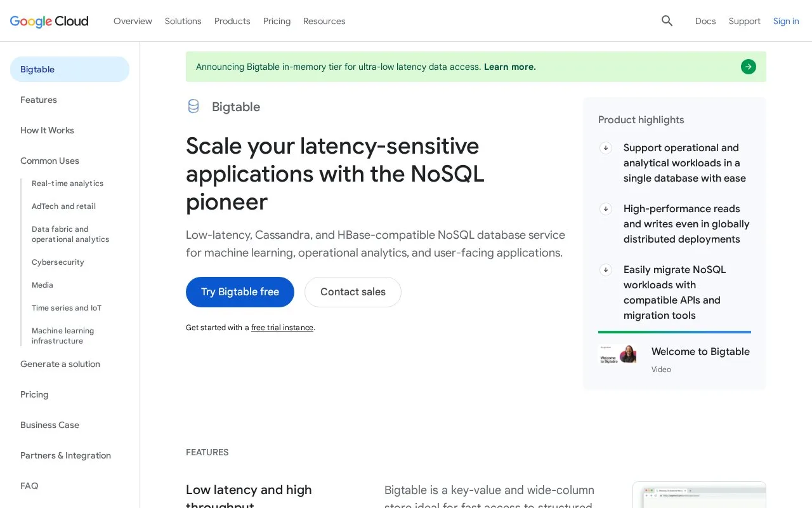This screenshot has width=812, height=508.
Task: Select Common Uses in the sidebar
Action: coord(49,161)
